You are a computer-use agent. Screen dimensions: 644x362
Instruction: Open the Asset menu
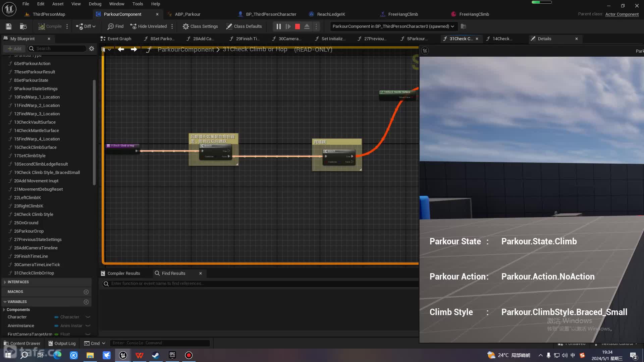[58, 4]
